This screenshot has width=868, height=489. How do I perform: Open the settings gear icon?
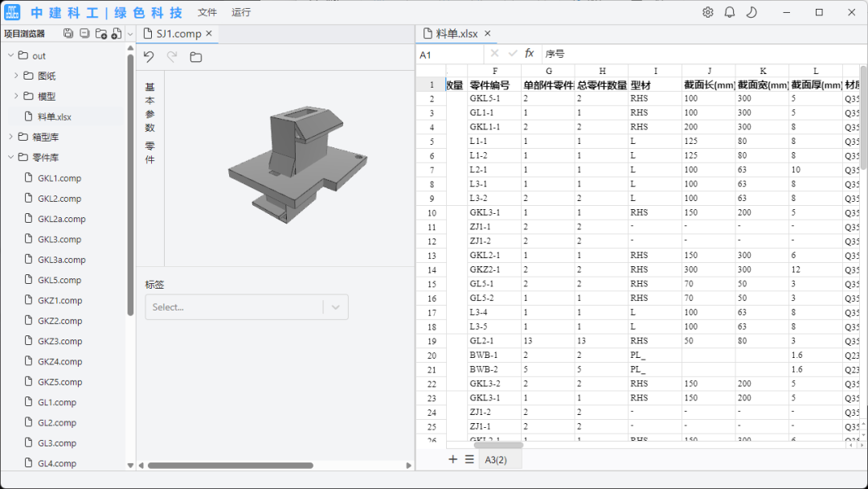pos(707,12)
